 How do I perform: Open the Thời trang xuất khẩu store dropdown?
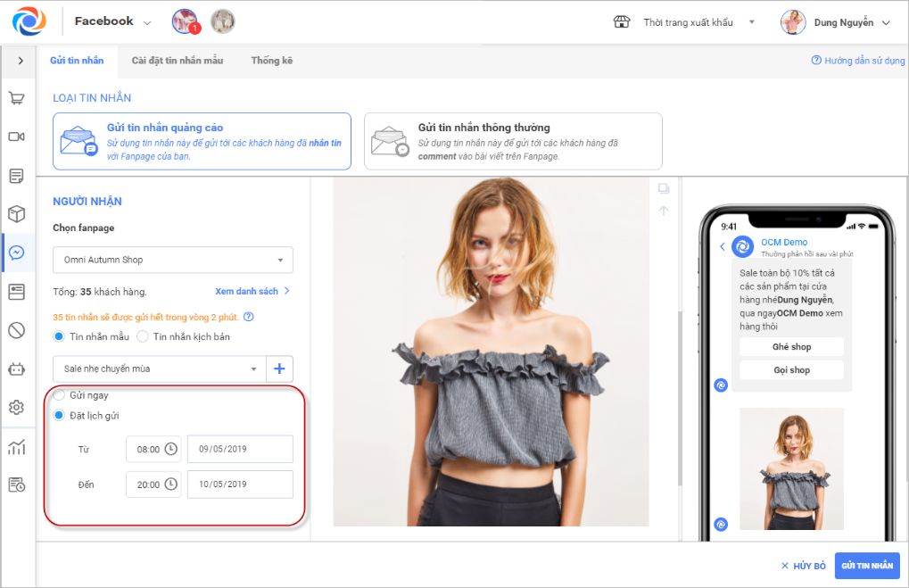(x=698, y=22)
